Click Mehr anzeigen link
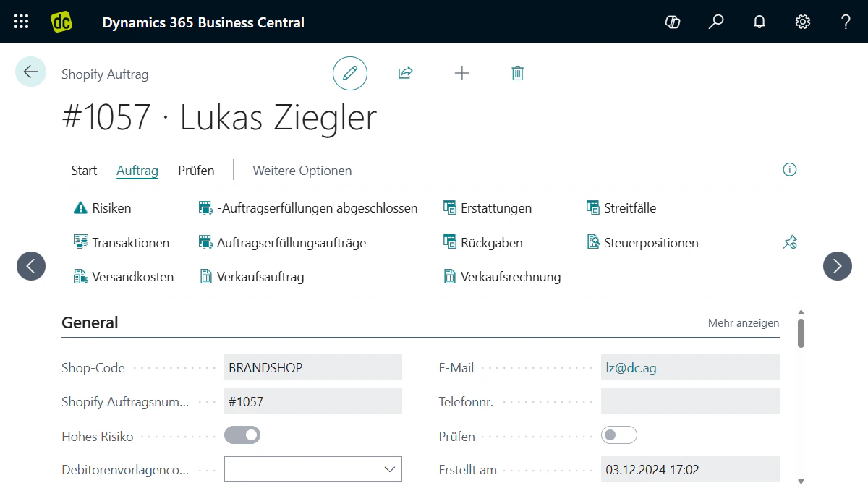Viewport: 868px width, 488px height. [744, 323]
